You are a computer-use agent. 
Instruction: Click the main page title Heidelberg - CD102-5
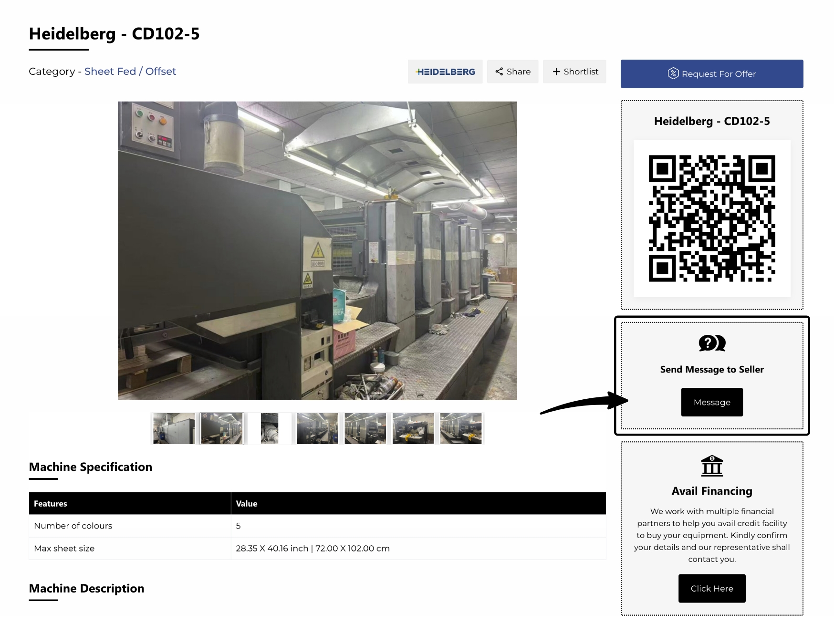coord(115,34)
